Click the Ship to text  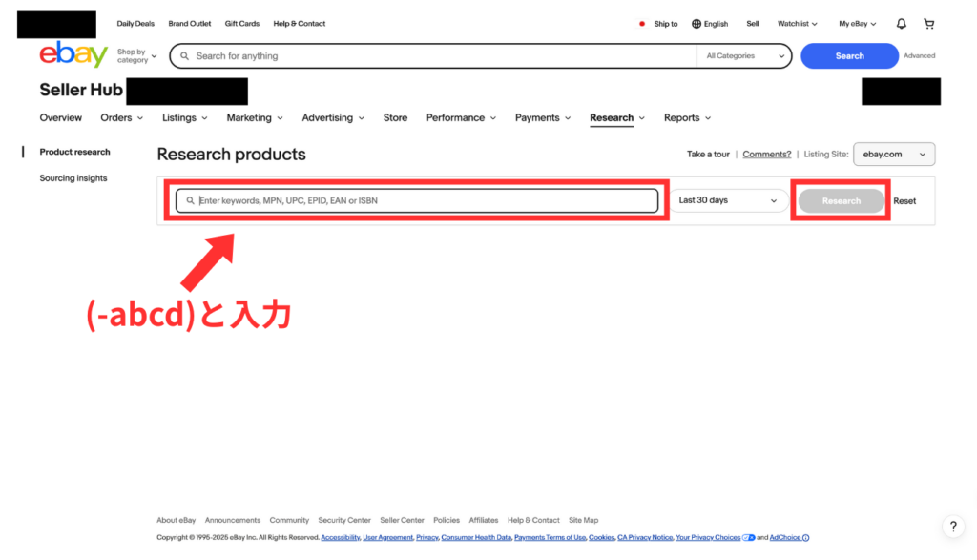pyautogui.click(x=665, y=24)
